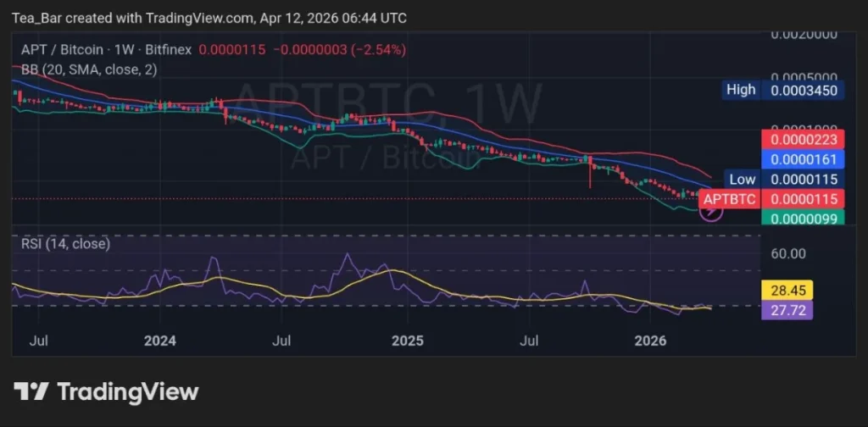Click the TradingView wordmark text
Viewport: 868px width, 427px height.
[x=127, y=391]
